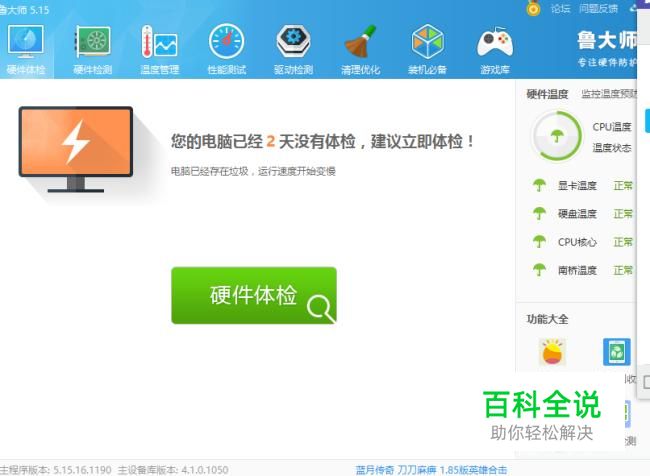The width and height of the screenshot is (650, 476).
Task: Open the 问题反馈 link
Action: pyautogui.click(x=599, y=9)
